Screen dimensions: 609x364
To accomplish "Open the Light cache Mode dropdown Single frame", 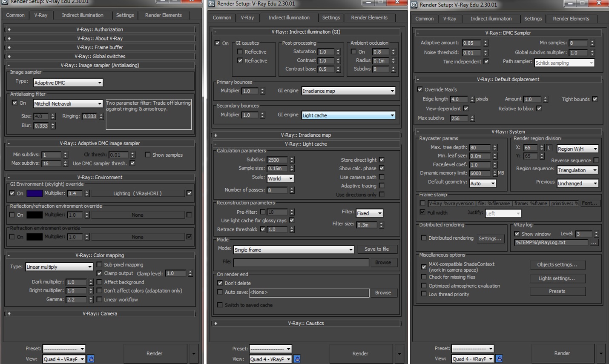I will [293, 249].
